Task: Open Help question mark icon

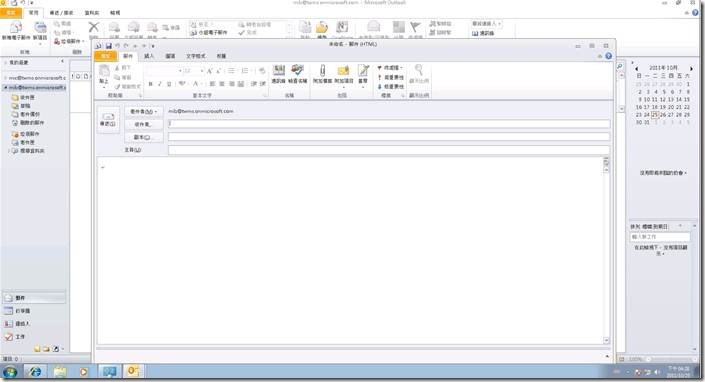Action: (608, 56)
